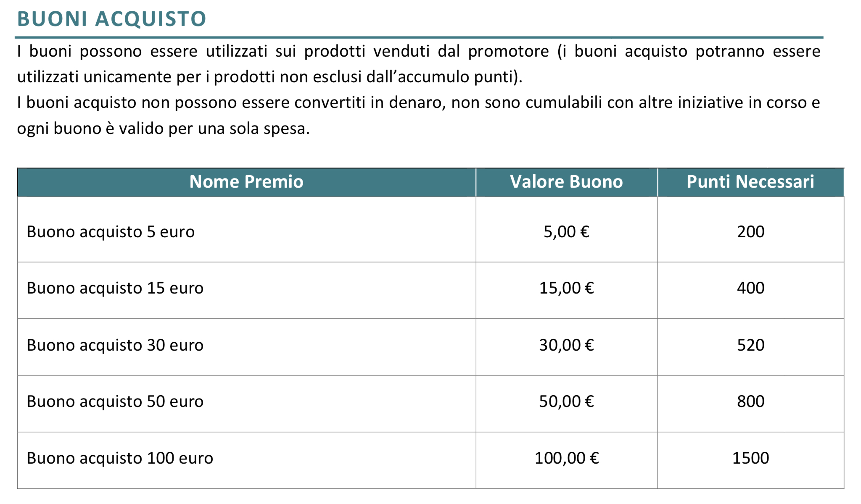The image size is (861, 504).
Task: Click the 1500 points cell
Action: coord(750,458)
